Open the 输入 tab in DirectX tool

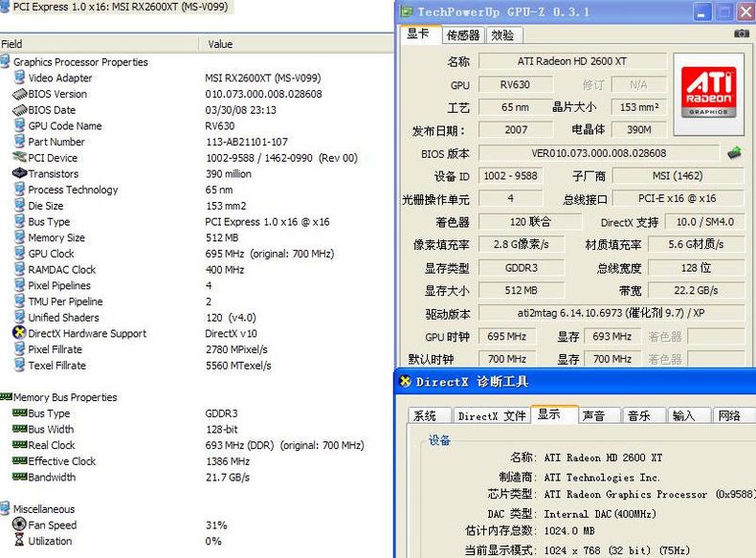(689, 415)
